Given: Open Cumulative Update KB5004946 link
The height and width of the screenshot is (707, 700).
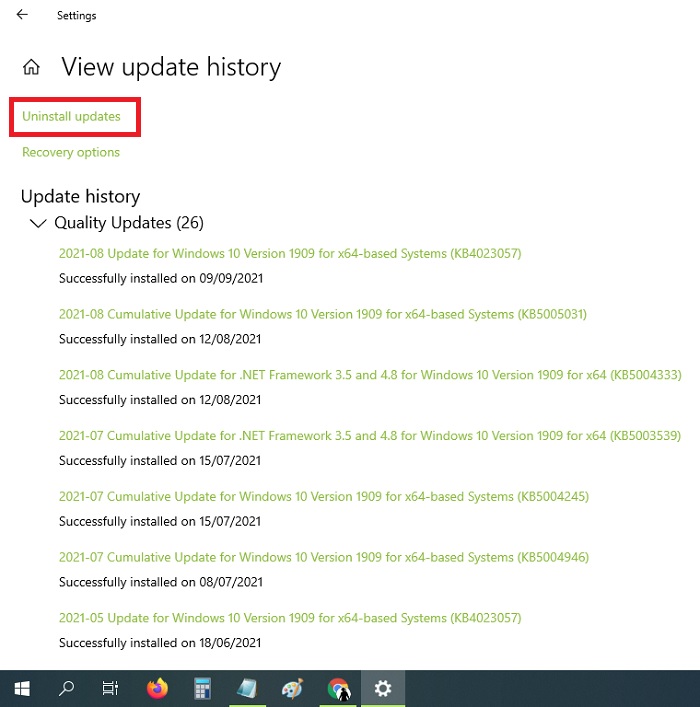Looking at the screenshot, I should tap(324, 557).
